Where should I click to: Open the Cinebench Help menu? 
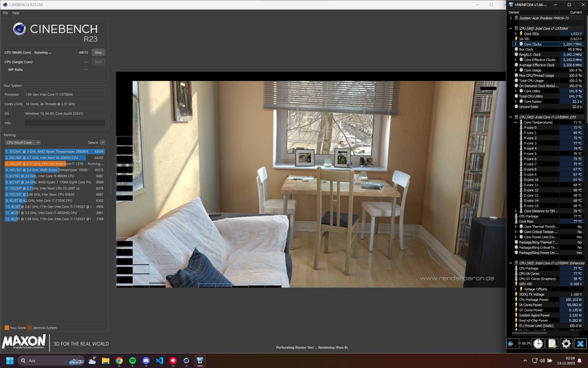coord(16,13)
